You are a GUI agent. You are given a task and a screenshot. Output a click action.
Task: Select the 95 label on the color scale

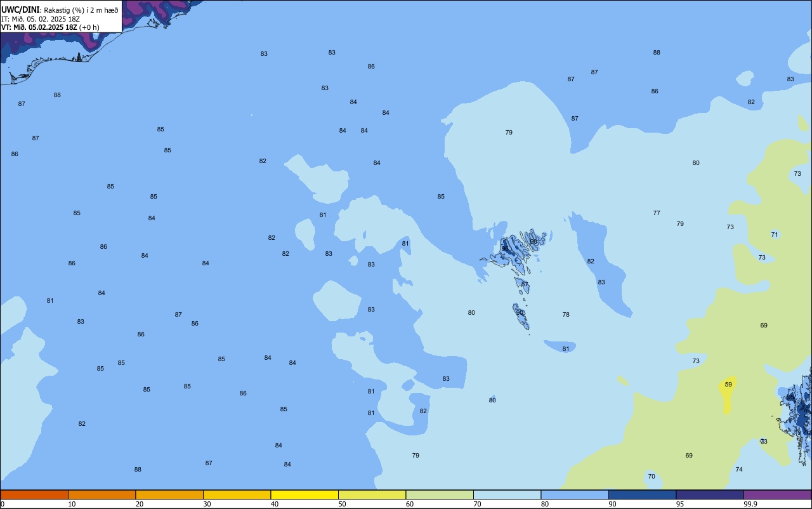pos(680,504)
